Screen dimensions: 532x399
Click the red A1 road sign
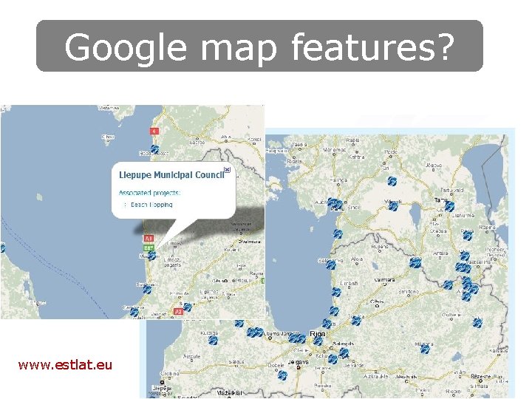tap(149, 238)
